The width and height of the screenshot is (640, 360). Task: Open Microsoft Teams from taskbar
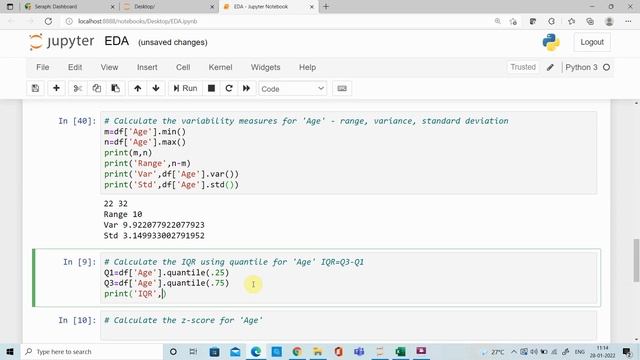(359, 351)
